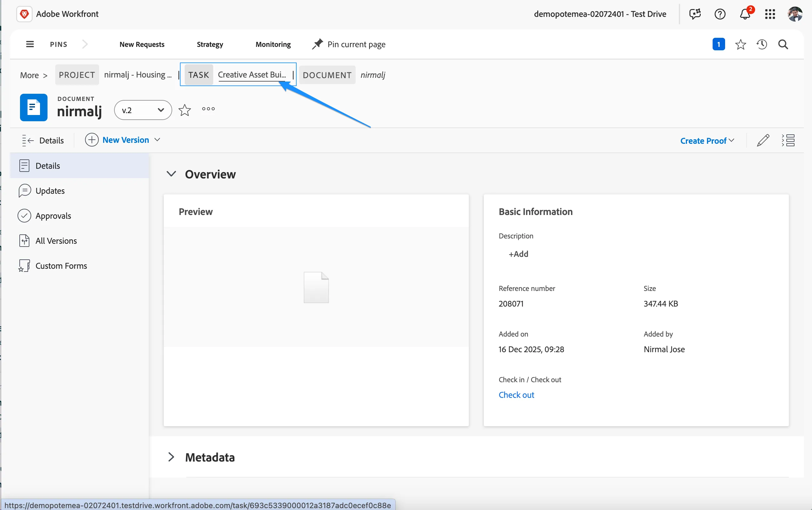Collapse the Overview section
Viewport: 812px width, 510px height.
171,174
